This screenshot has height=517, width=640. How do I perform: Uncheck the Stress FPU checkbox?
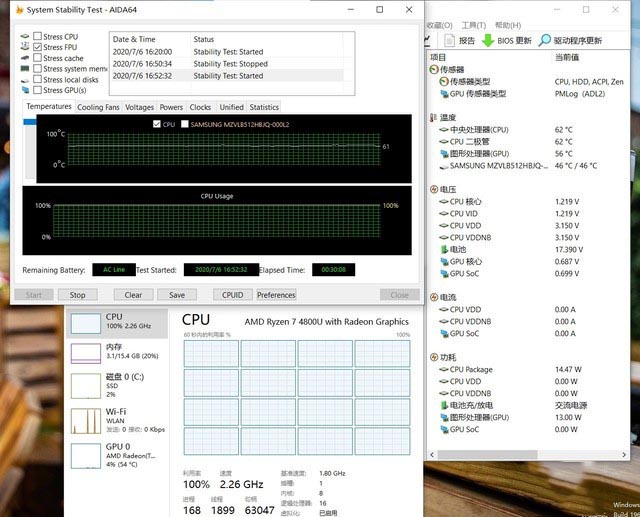pyautogui.click(x=38, y=47)
